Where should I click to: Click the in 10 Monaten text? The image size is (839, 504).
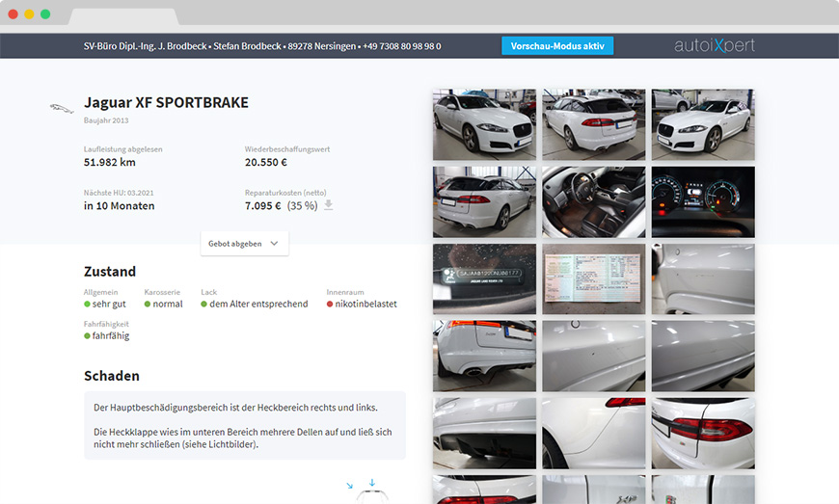coord(120,206)
